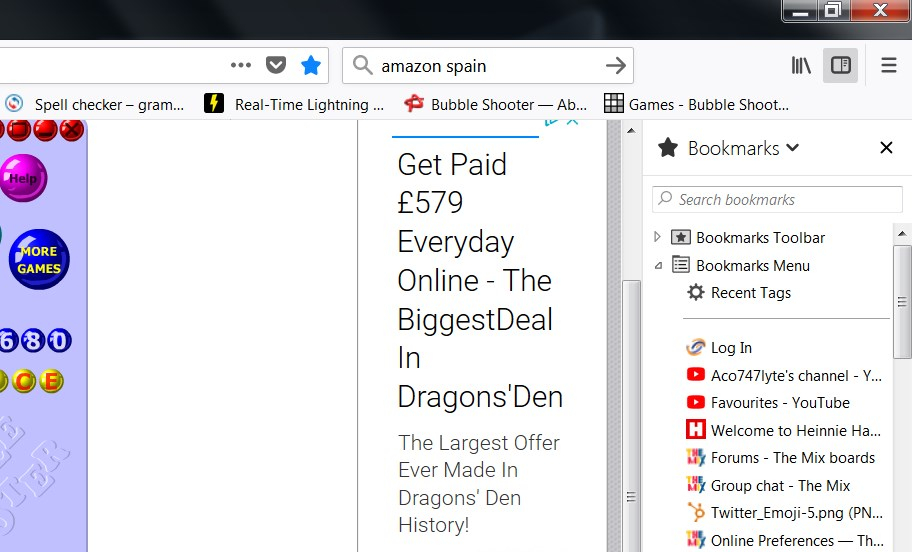This screenshot has height=552, width=912.
Task: Expand the Bookmarks Toolbar folder
Action: coord(657,237)
